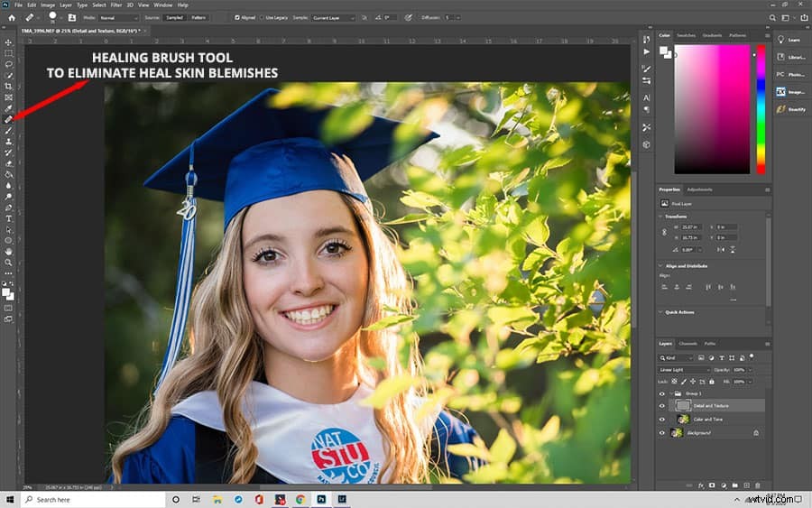Swap foreground and background colors
Image resolution: width=812 pixels, height=508 pixels.
click(12, 284)
